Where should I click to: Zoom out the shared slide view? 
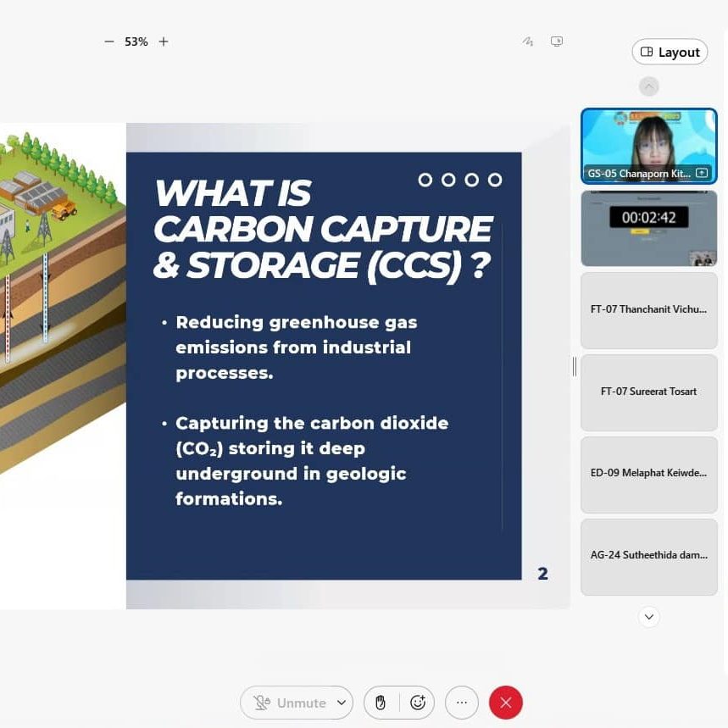tap(108, 42)
